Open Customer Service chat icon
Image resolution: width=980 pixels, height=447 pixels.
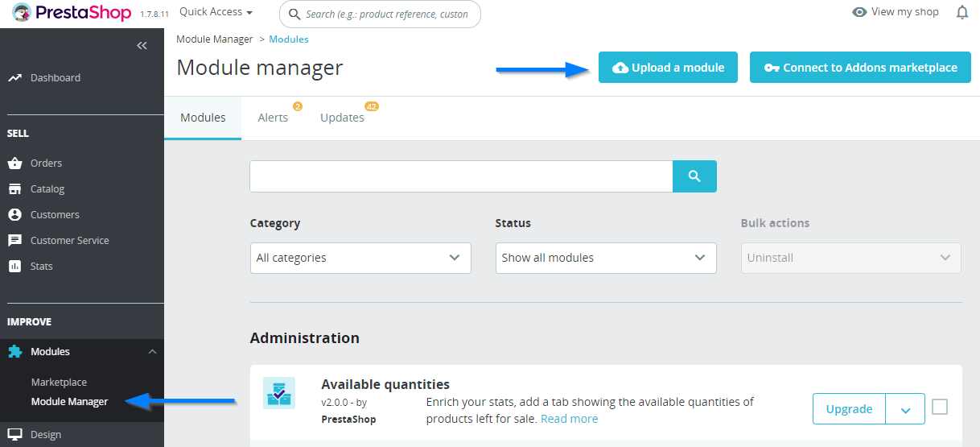click(x=14, y=240)
